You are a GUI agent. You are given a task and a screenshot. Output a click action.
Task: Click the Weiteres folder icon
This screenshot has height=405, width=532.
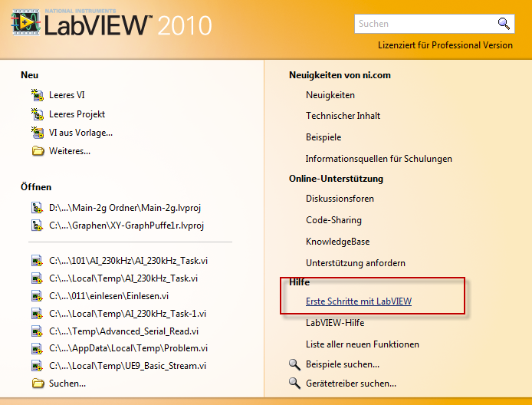pyautogui.click(x=38, y=151)
